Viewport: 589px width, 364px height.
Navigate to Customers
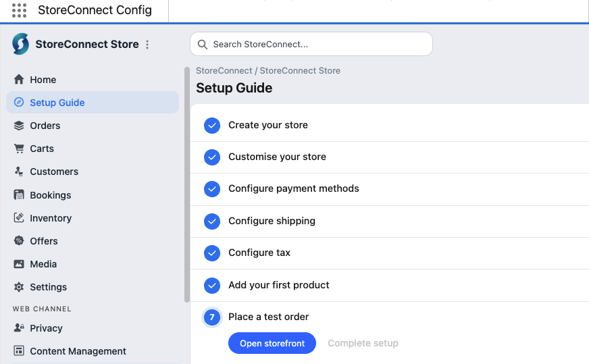93,172
